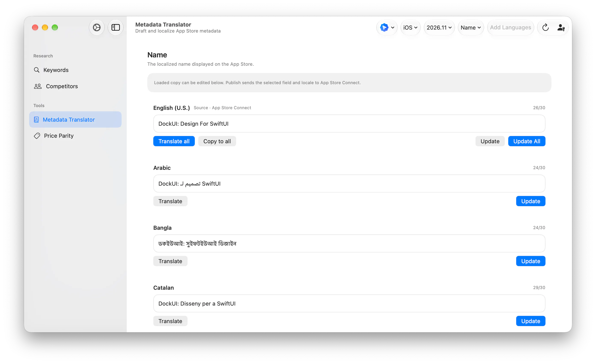Translate the Arabic name
Screen dimensions: 596x364
click(170, 201)
